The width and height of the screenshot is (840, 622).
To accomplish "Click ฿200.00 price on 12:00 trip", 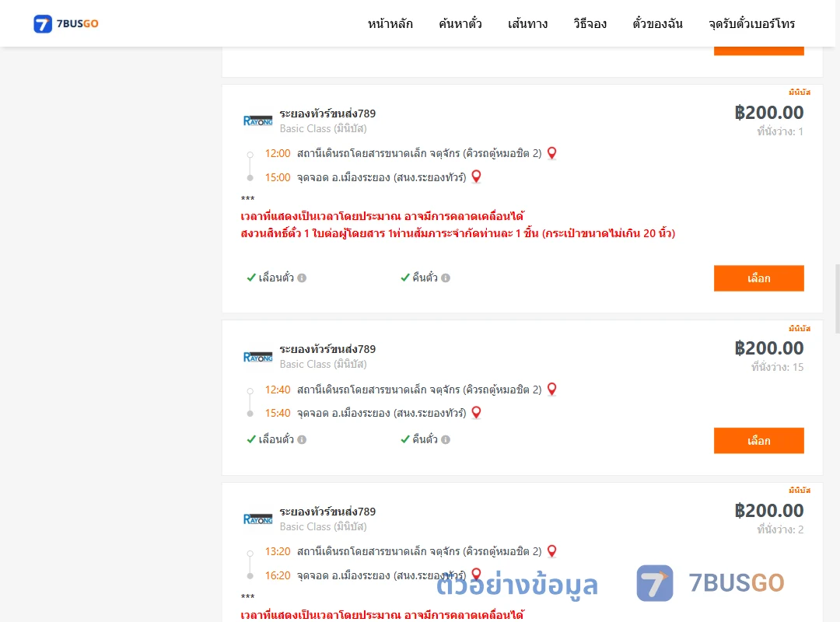I will [768, 113].
